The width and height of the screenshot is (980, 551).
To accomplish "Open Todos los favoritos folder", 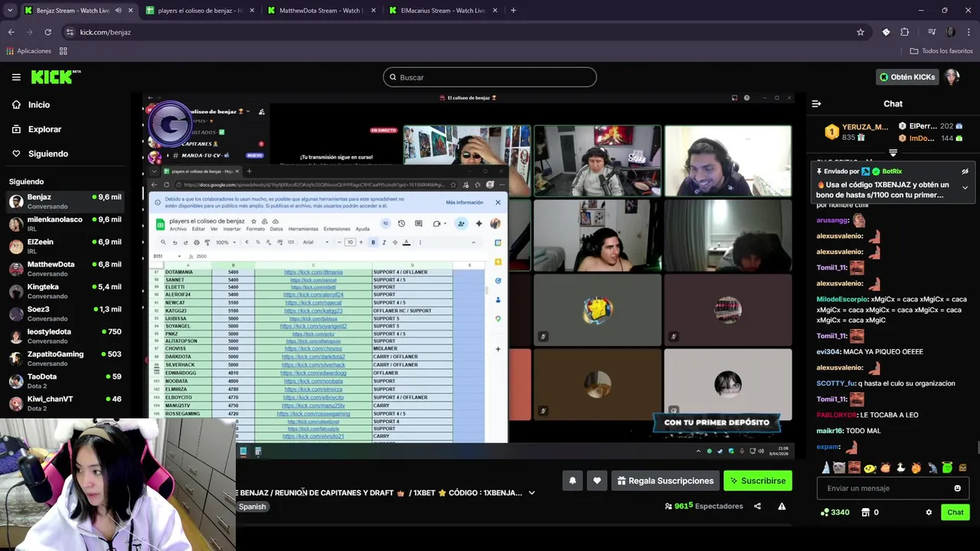I will tap(941, 51).
